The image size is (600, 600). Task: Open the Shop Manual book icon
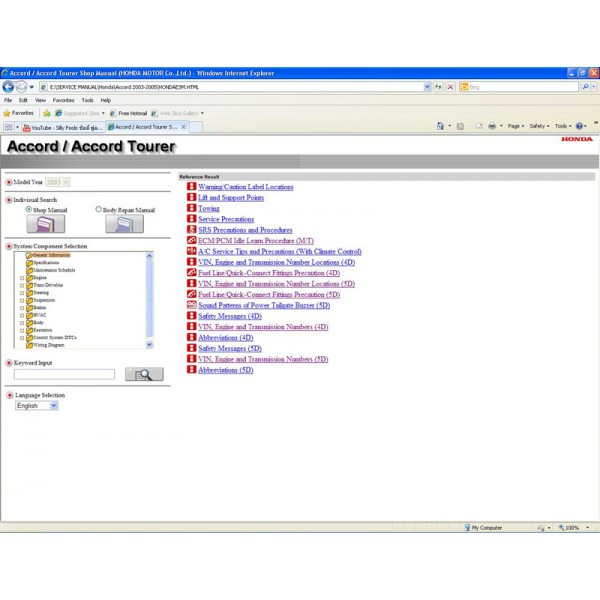click(46, 223)
